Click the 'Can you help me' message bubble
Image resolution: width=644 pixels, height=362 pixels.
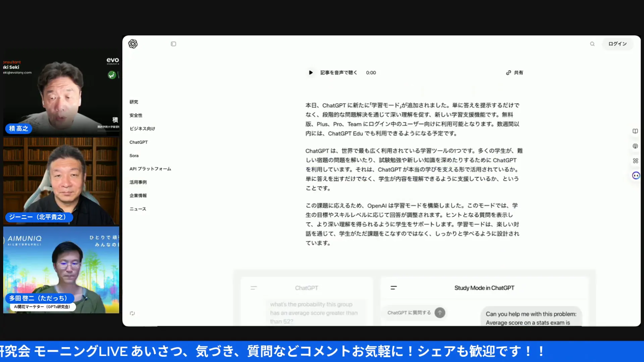pyautogui.click(x=531, y=317)
